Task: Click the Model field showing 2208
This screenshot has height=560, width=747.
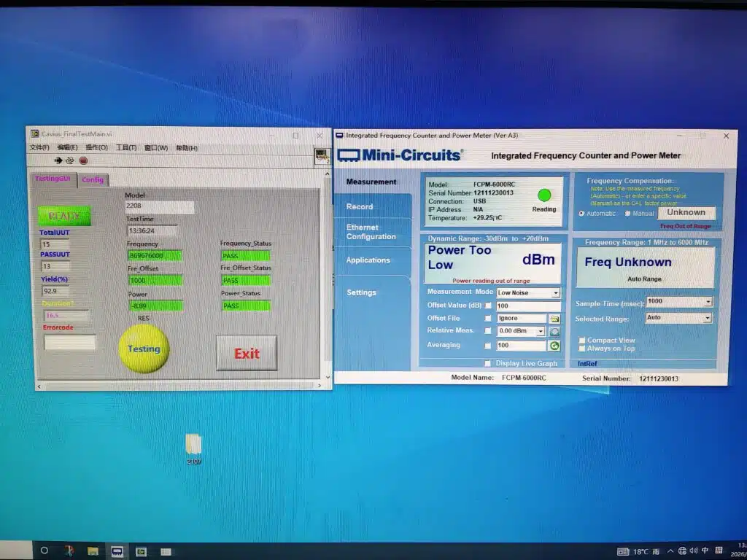Action: (x=159, y=206)
